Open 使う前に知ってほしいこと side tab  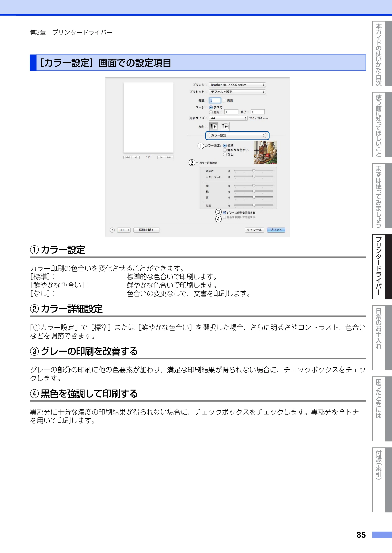[x=382, y=125]
